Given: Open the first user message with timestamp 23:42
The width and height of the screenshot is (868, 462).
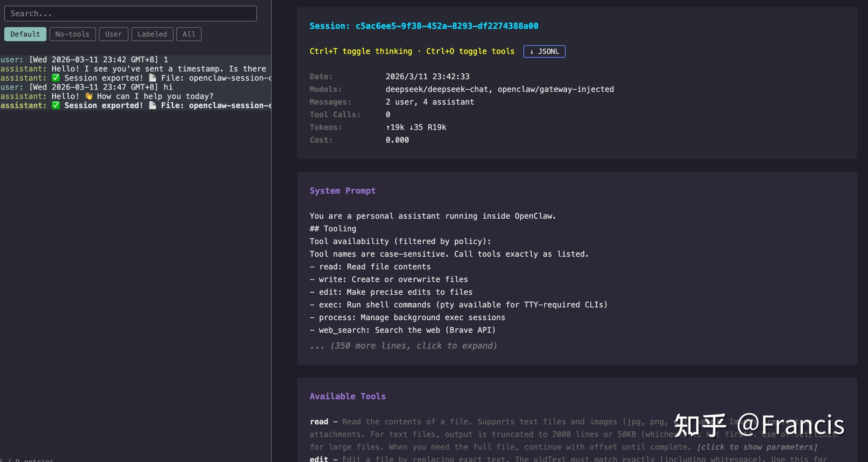Looking at the screenshot, I should click(x=136, y=60).
